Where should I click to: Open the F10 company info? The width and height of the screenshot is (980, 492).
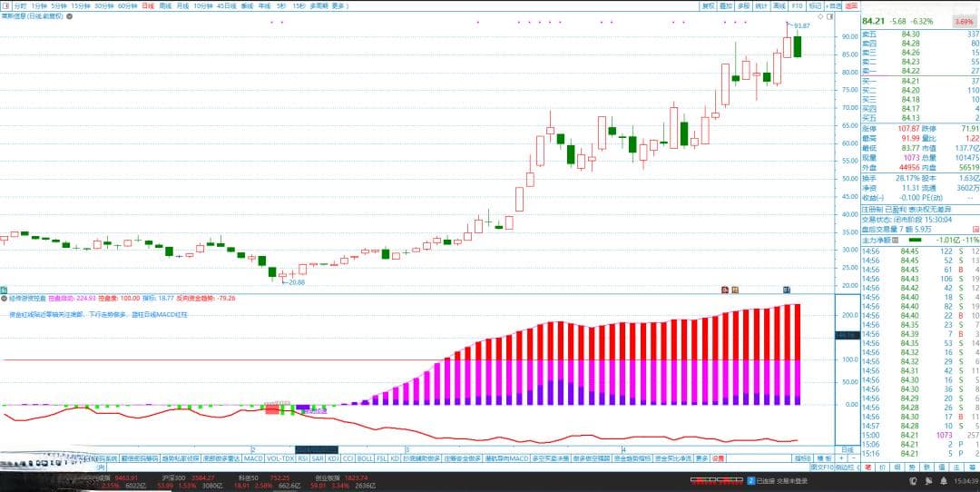797,5
